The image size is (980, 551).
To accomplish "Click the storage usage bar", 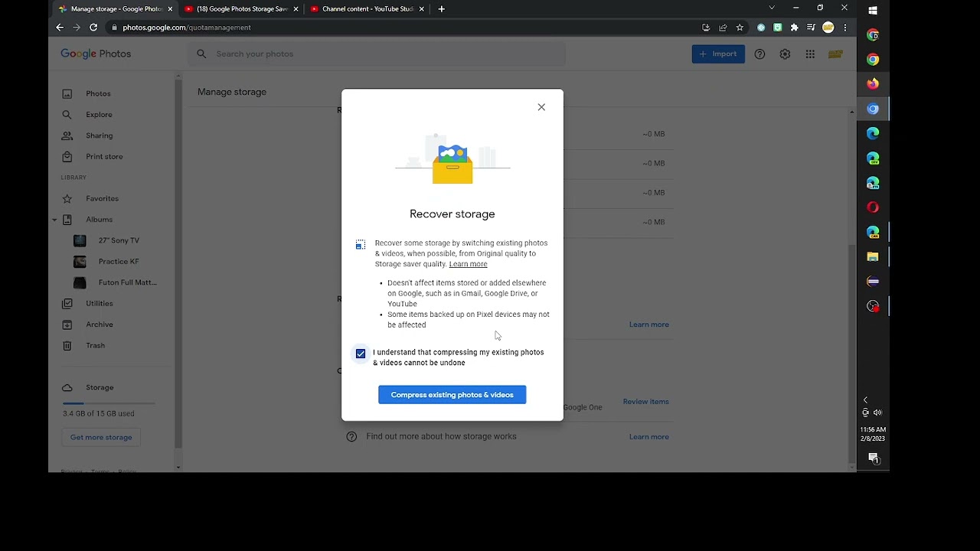I will pyautogui.click(x=109, y=403).
